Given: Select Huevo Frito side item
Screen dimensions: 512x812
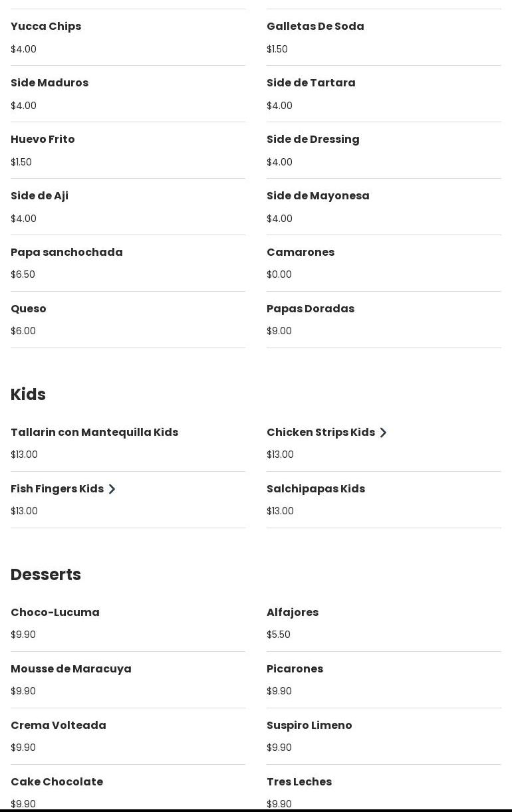Looking at the screenshot, I should 43,140.
